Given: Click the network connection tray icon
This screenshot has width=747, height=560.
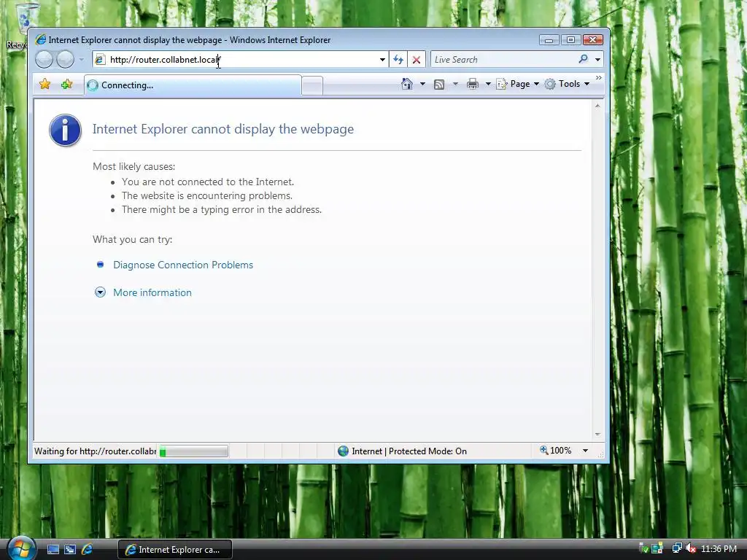Looking at the screenshot, I should 676,548.
